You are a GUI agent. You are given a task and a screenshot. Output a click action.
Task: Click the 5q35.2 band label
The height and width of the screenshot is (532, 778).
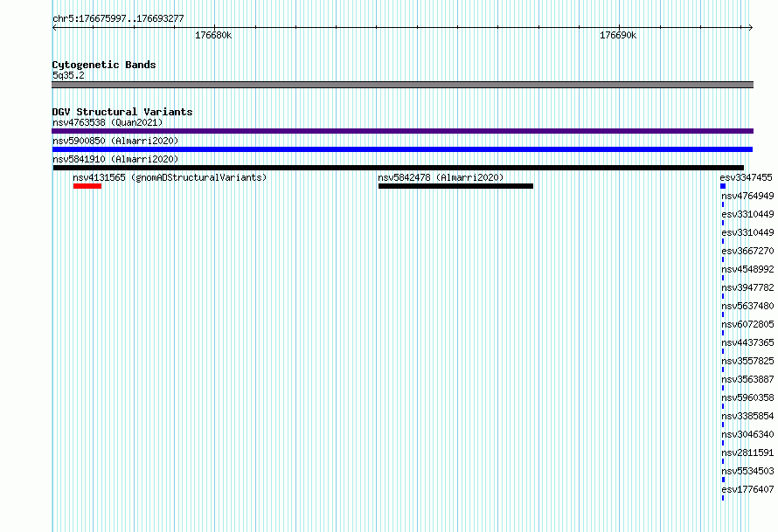[68, 75]
